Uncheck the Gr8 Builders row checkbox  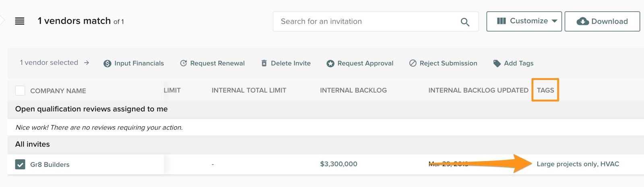[20, 164]
